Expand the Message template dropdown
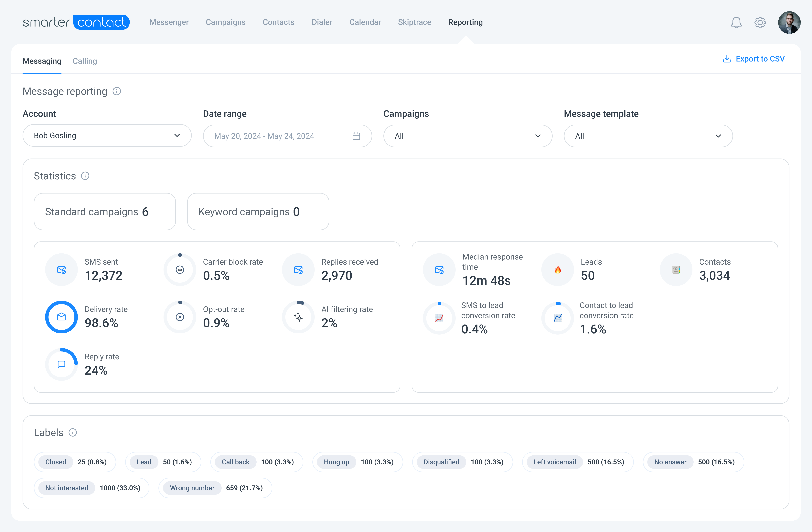Image resolution: width=812 pixels, height=532 pixels. pos(648,136)
